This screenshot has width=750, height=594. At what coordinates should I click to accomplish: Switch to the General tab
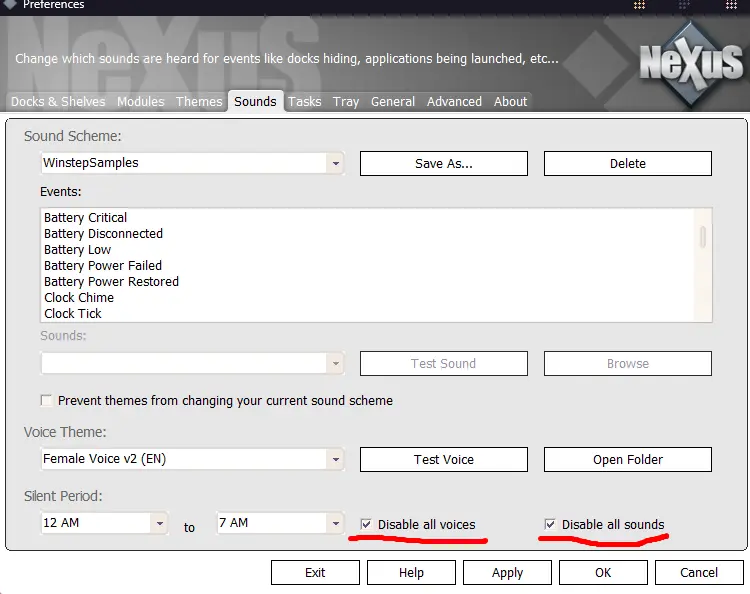pyautogui.click(x=393, y=101)
